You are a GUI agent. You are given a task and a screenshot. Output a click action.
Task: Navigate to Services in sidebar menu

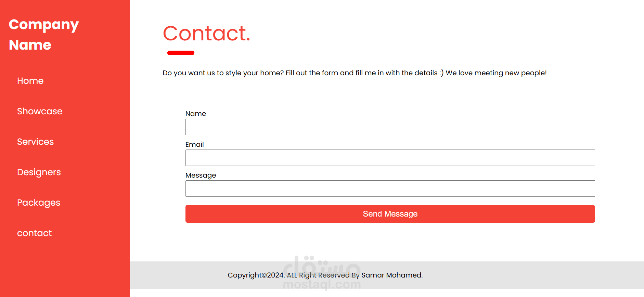(35, 142)
